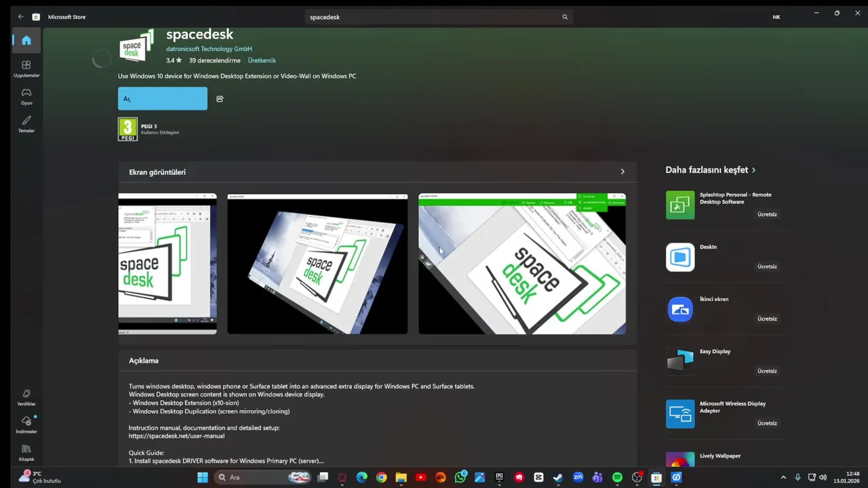Open Spotify from the taskbar
The image size is (868, 488).
coord(617,477)
